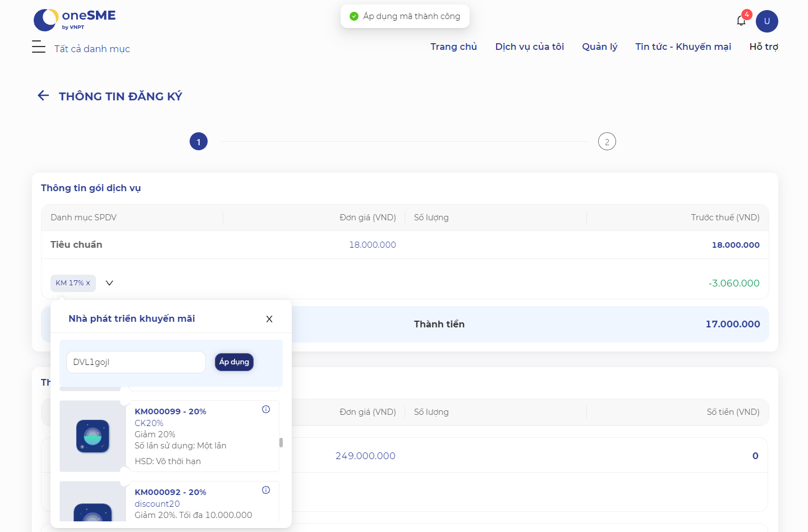The height and width of the screenshot is (532, 808).
Task: Open the Hỗ trợ menu
Action: 764,47
